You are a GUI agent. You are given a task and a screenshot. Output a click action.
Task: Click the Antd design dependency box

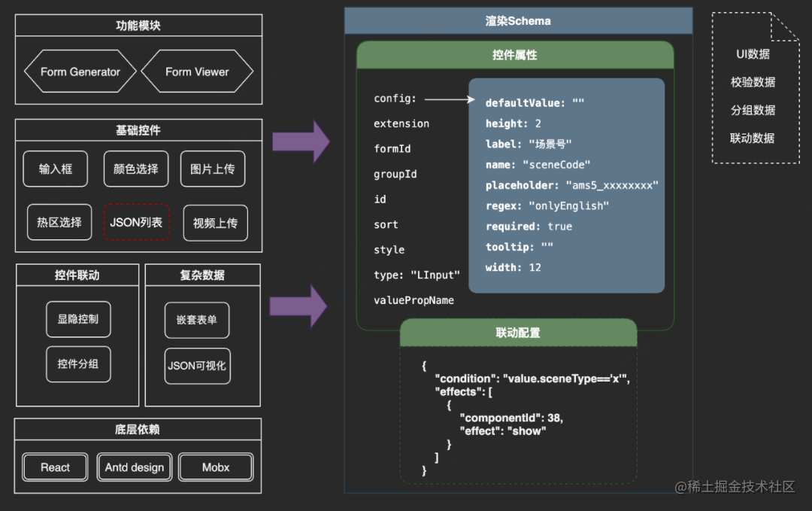(135, 467)
